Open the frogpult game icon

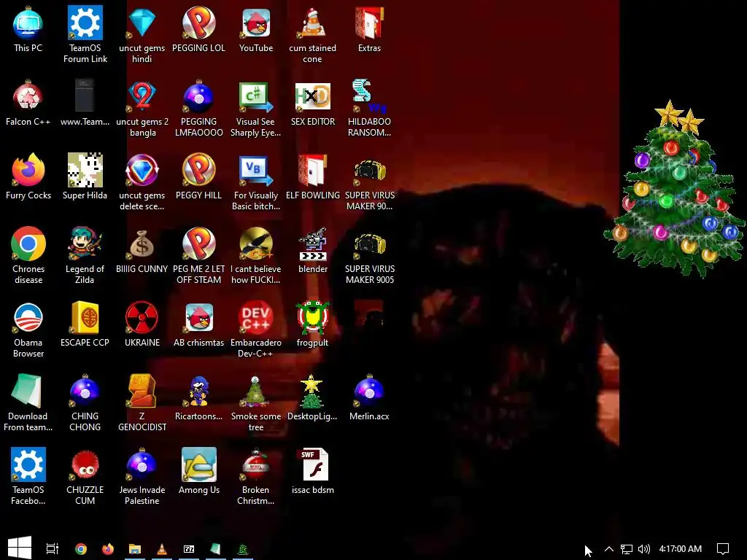[312, 324]
